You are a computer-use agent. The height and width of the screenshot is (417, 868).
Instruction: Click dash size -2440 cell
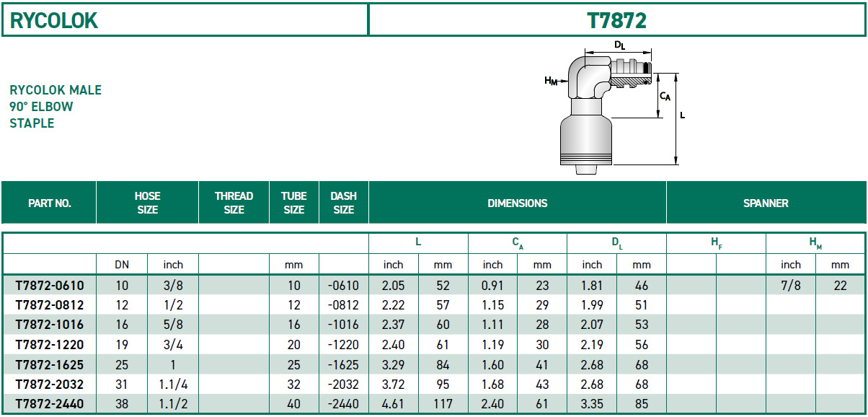coord(344,404)
